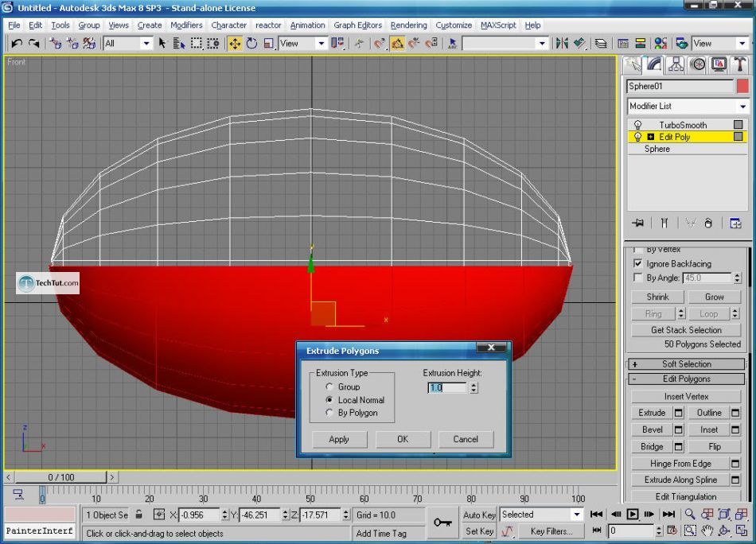The image size is (756, 544).
Task: Expand the Soft Selection rollout
Action: 686,363
